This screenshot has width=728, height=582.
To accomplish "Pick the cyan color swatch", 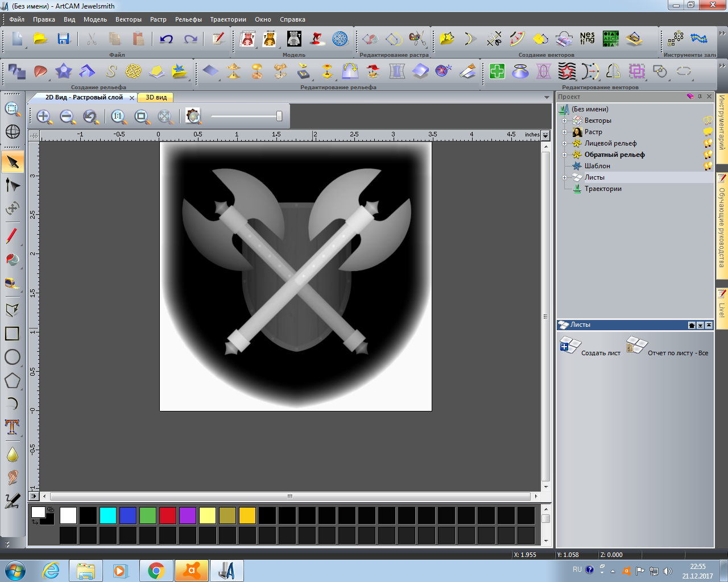I will pyautogui.click(x=108, y=516).
